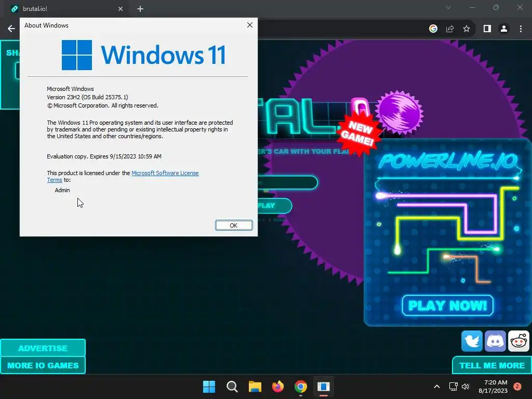Bookmark this tab with the star
The height and width of the screenshot is (399, 532).
point(467,29)
